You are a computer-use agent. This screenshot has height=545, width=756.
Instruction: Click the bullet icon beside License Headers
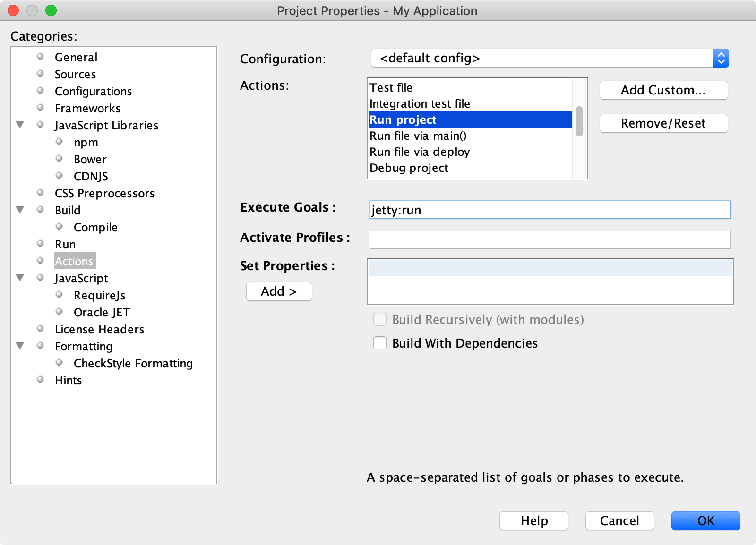[40, 329]
